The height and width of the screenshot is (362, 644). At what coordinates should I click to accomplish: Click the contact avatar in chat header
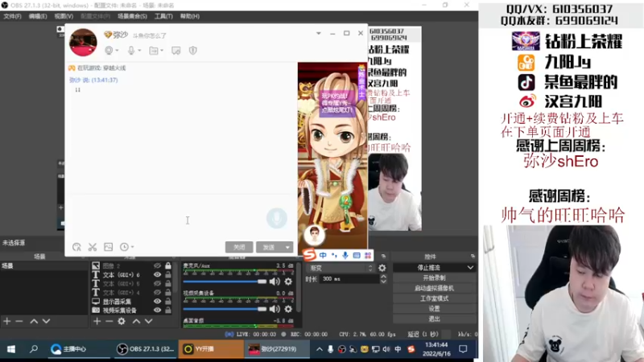pyautogui.click(x=84, y=43)
